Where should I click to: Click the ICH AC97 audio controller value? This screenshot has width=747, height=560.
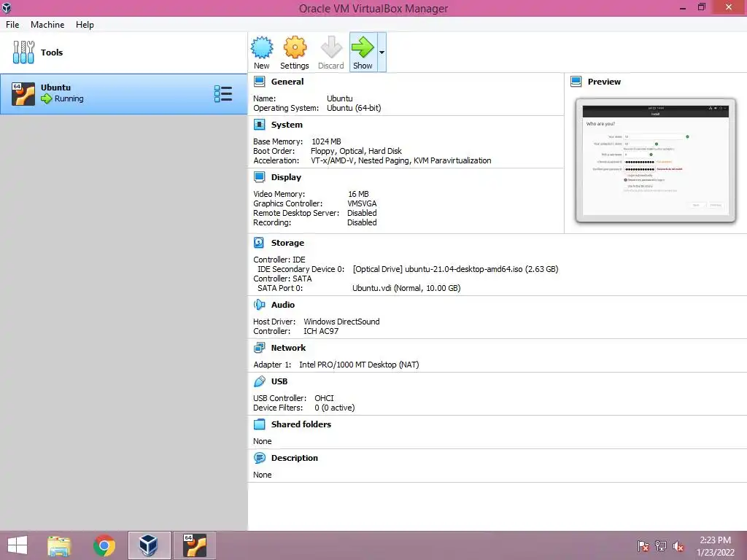pyautogui.click(x=321, y=331)
